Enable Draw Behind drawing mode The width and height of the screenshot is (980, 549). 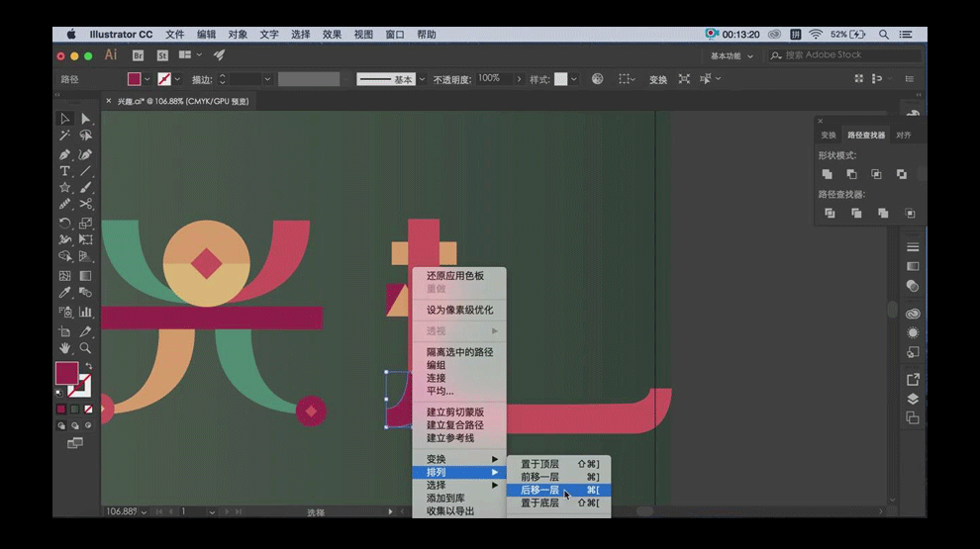click(74, 426)
